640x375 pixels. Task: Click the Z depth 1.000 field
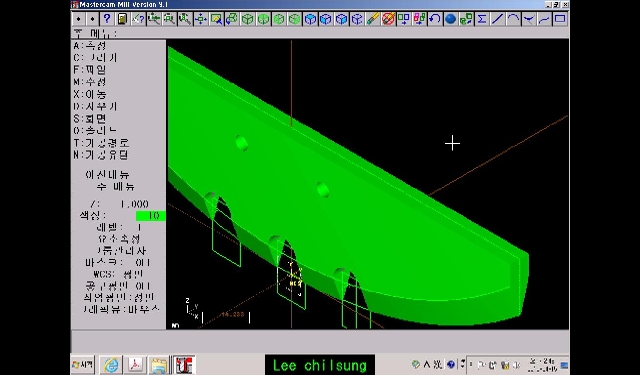pos(119,204)
